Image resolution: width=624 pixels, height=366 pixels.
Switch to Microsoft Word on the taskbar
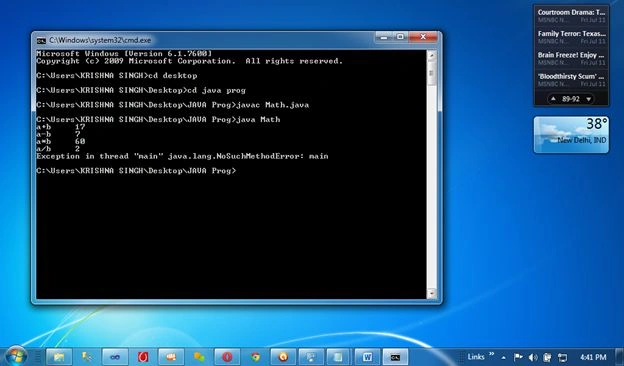pyautogui.click(x=367, y=357)
